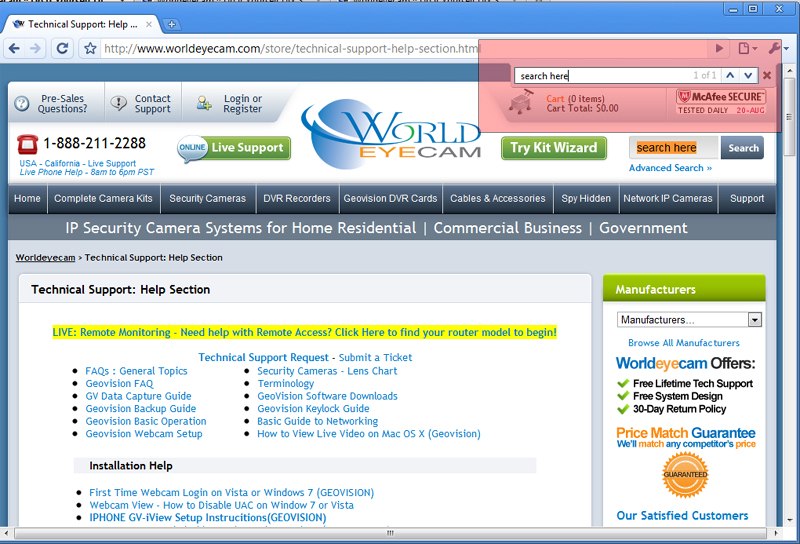Click inside the find bar text field
800x544 pixels.
pyautogui.click(x=602, y=76)
